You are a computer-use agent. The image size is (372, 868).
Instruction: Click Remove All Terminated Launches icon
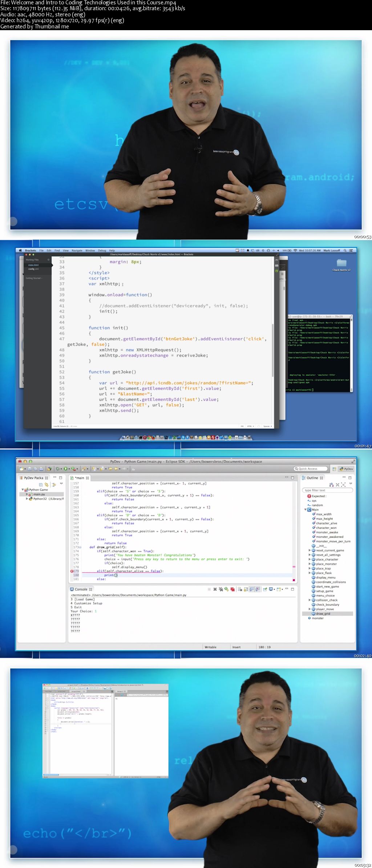tap(221, 589)
